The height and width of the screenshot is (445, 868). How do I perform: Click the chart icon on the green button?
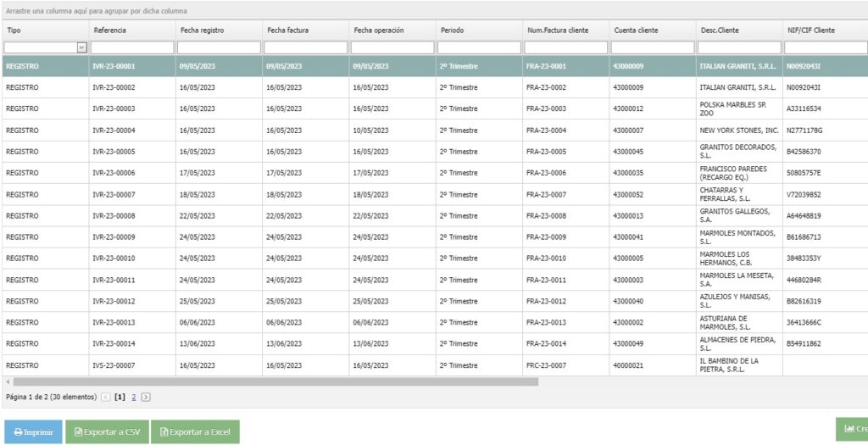[849, 429]
